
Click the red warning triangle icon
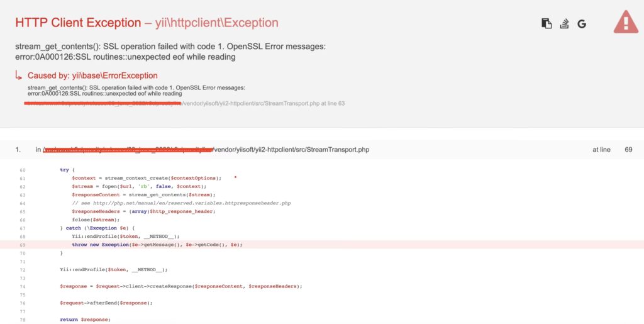(x=625, y=23)
